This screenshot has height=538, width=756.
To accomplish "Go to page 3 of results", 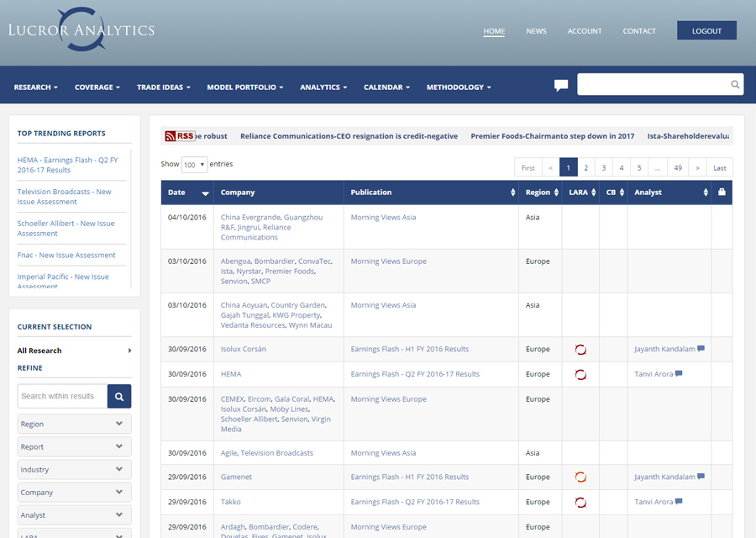I will click(x=604, y=167).
